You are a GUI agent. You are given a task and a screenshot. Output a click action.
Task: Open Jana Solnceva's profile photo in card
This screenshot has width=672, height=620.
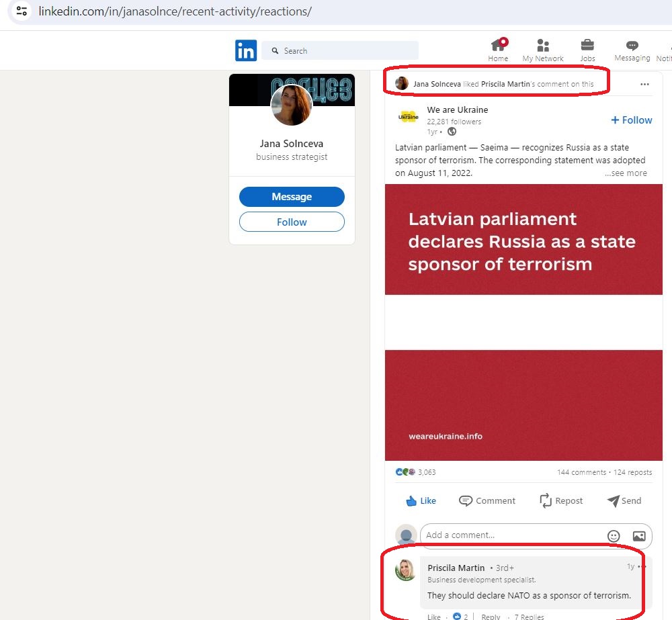click(x=292, y=105)
